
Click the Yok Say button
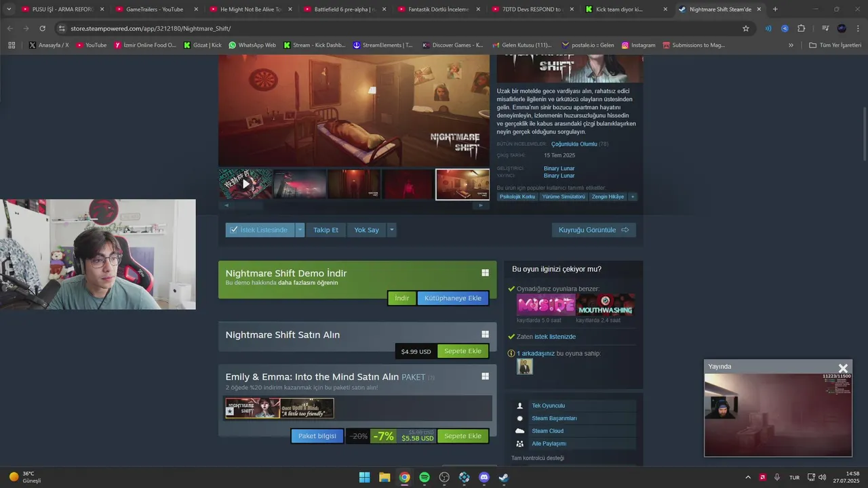(x=366, y=230)
